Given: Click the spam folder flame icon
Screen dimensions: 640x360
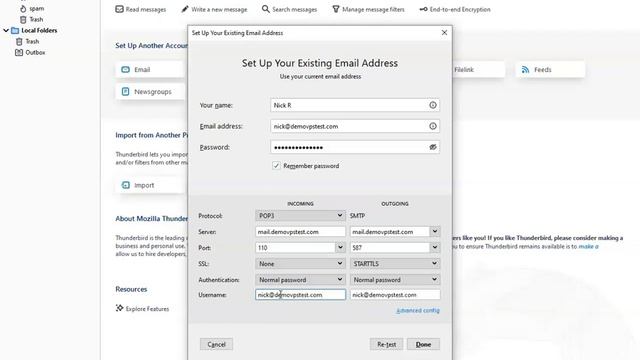Looking at the screenshot, I should coord(23,8).
